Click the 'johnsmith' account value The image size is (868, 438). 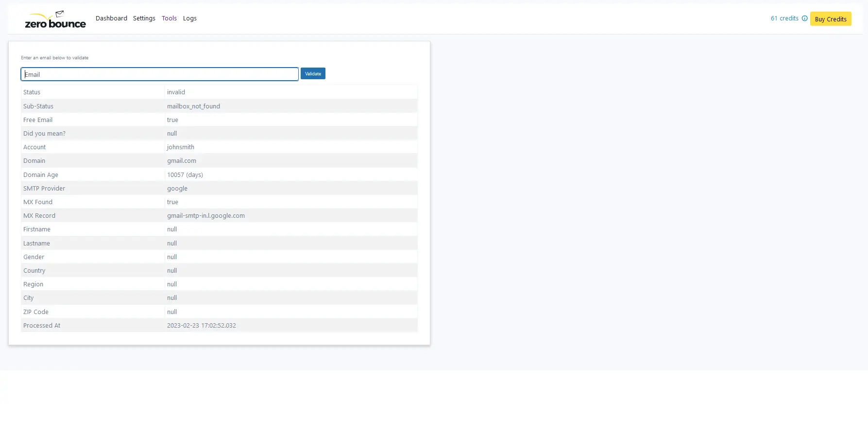tap(180, 147)
